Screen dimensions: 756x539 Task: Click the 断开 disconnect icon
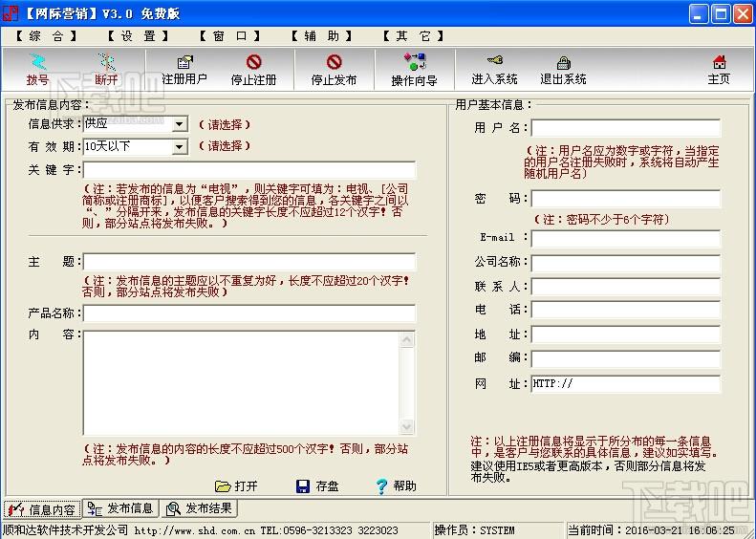106,62
